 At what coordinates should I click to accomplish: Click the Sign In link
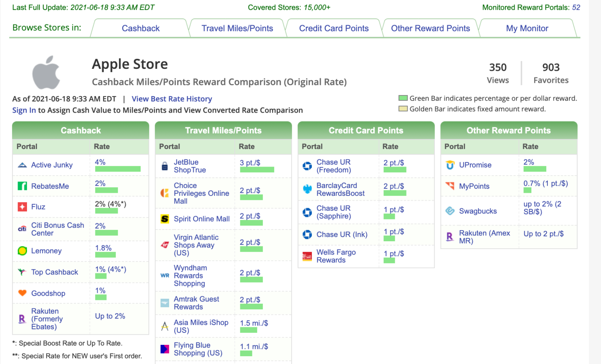pyautogui.click(x=24, y=110)
